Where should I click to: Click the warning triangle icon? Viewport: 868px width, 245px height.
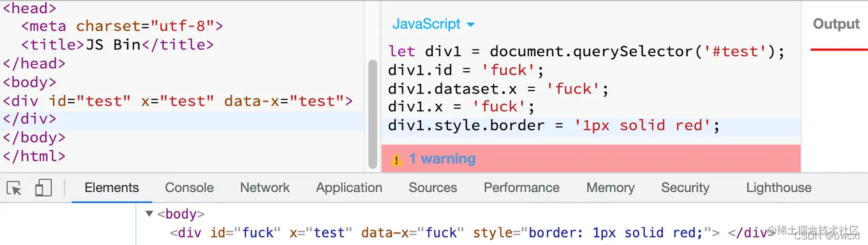point(397,160)
